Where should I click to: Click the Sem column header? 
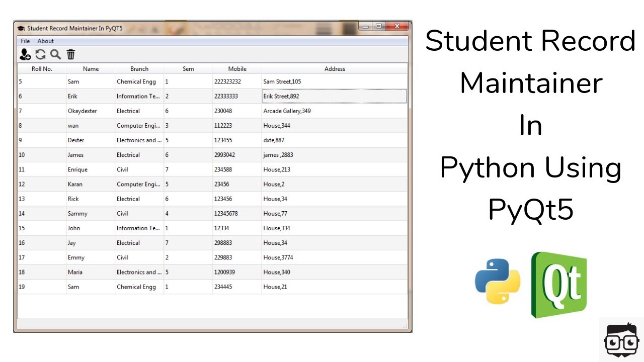click(188, 69)
